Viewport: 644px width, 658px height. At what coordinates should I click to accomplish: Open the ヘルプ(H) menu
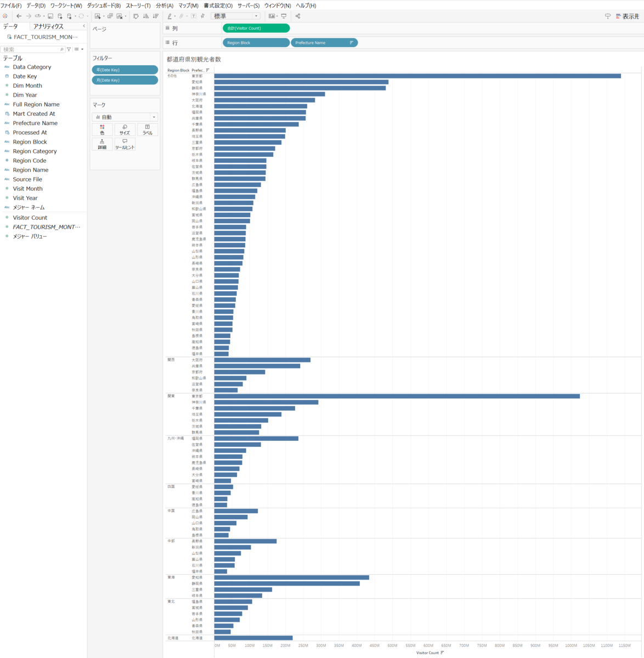coord(306,5)
